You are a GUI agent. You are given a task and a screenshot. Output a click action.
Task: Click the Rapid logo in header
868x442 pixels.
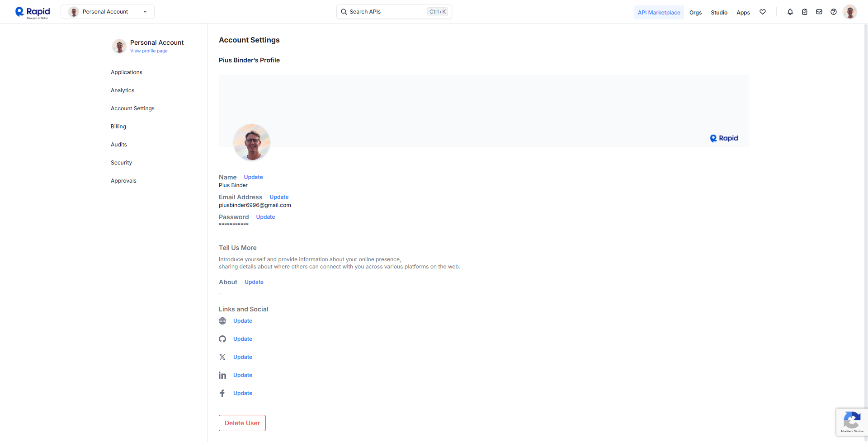[x=33, y=12]
